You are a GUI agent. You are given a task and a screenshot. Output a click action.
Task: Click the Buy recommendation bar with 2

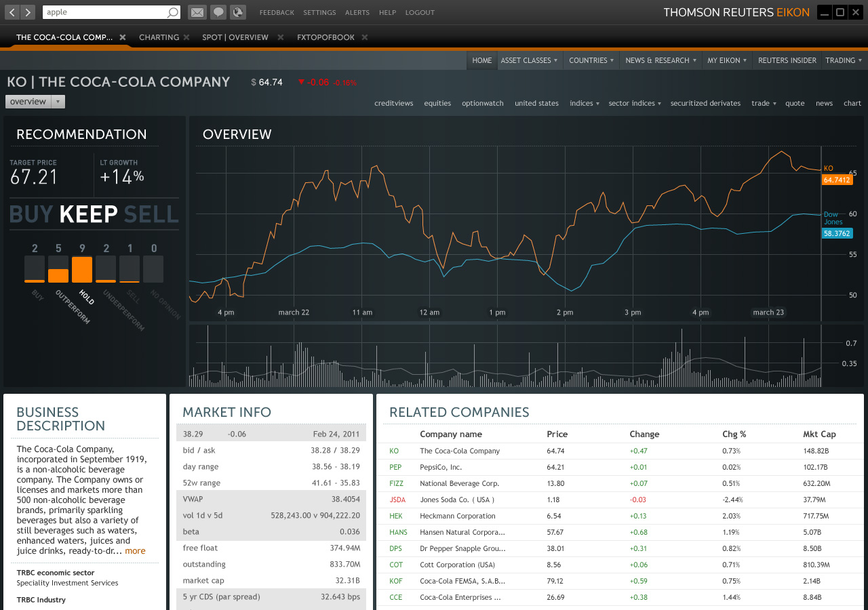pos(35,269)
